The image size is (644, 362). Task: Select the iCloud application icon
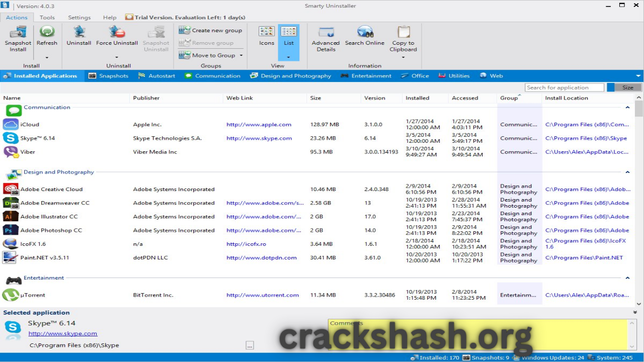pos(11,124)
